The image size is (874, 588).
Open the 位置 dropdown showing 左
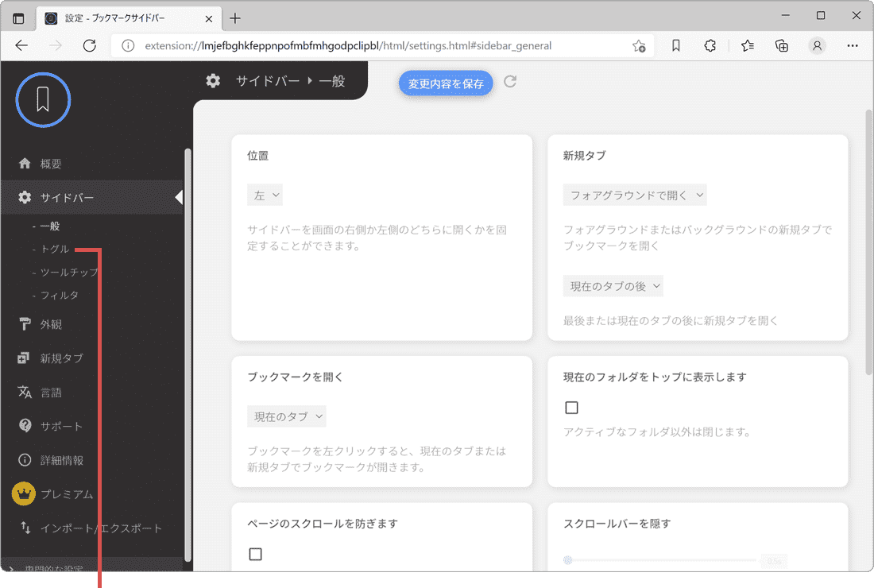pyautogui.click(x=265, y=195)
